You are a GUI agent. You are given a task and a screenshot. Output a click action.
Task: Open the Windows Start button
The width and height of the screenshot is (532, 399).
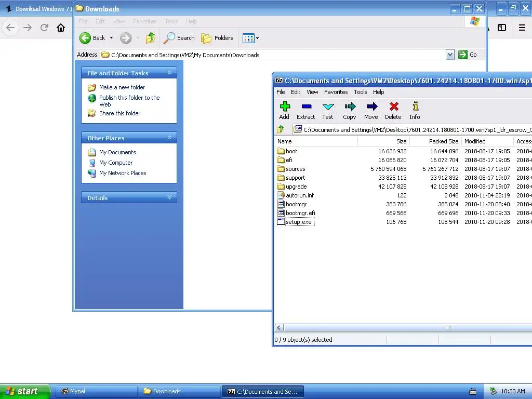25,391
